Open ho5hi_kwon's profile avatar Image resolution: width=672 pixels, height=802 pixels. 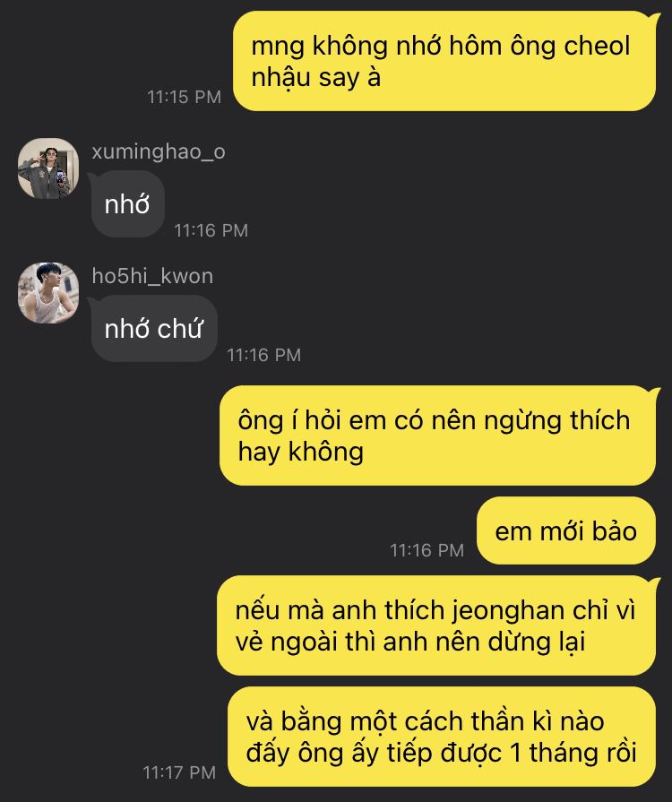pos(48,292)
